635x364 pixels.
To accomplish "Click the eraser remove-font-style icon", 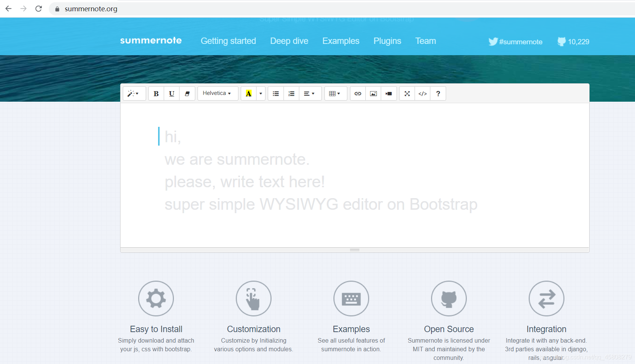I will (x=187, y=94).
